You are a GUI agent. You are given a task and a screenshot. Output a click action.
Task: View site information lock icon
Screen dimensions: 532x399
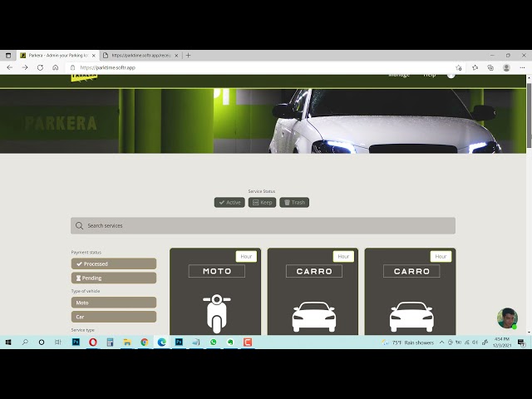click(x=72, y=67)
